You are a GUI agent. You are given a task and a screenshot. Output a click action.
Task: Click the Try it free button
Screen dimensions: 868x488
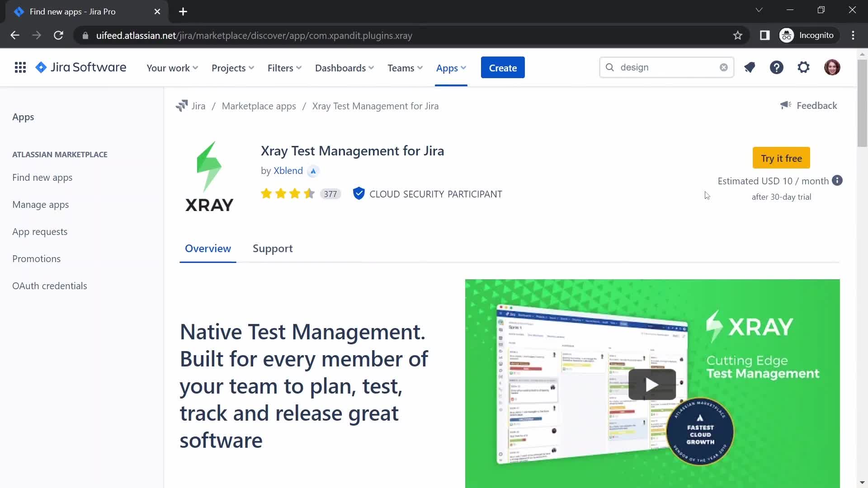(x=782, y=158)
